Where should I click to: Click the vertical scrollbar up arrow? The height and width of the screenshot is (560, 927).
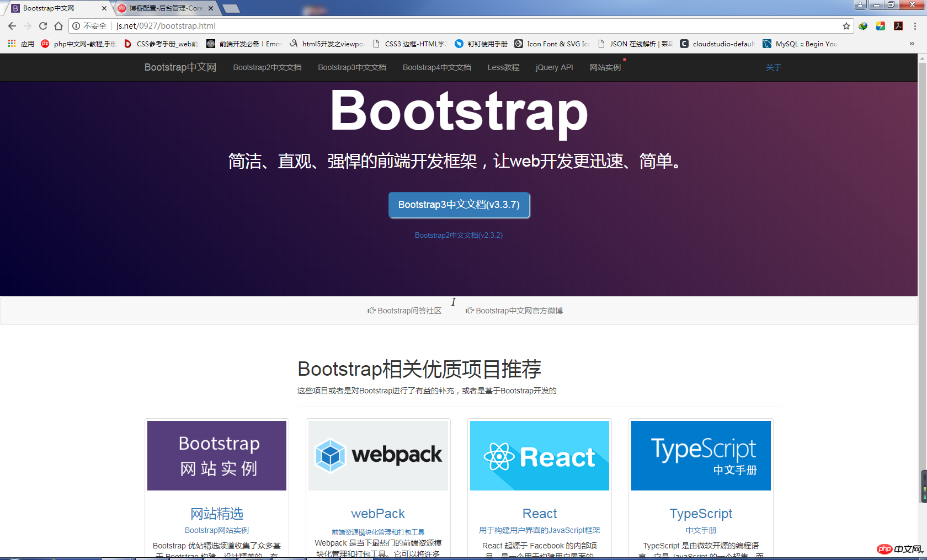coord(922,58)
